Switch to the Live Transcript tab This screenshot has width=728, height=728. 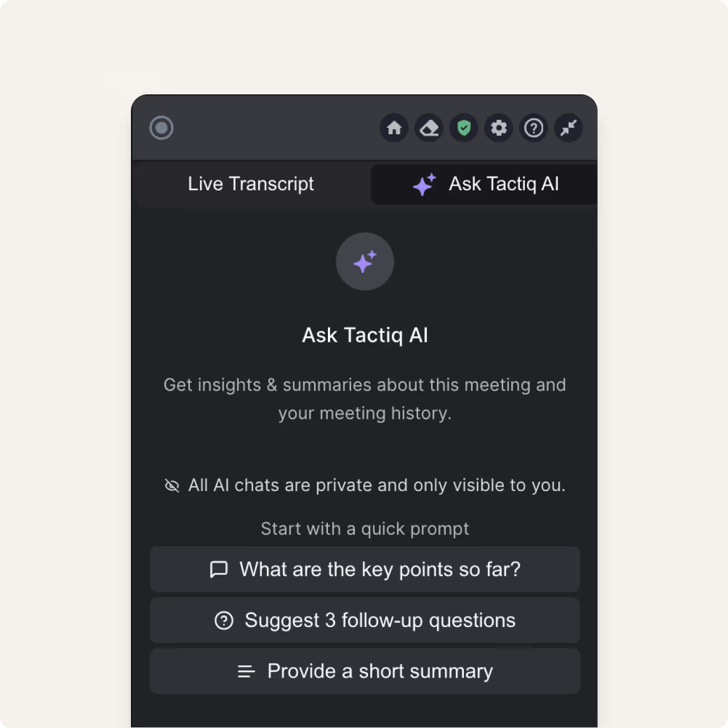[251, 184]
